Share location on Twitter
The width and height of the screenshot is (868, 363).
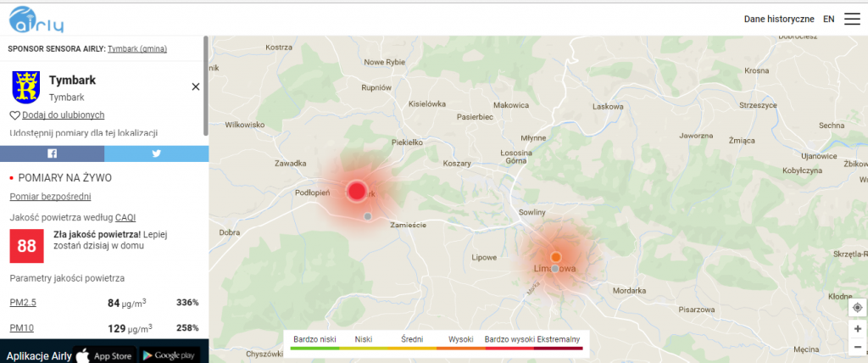156,154
